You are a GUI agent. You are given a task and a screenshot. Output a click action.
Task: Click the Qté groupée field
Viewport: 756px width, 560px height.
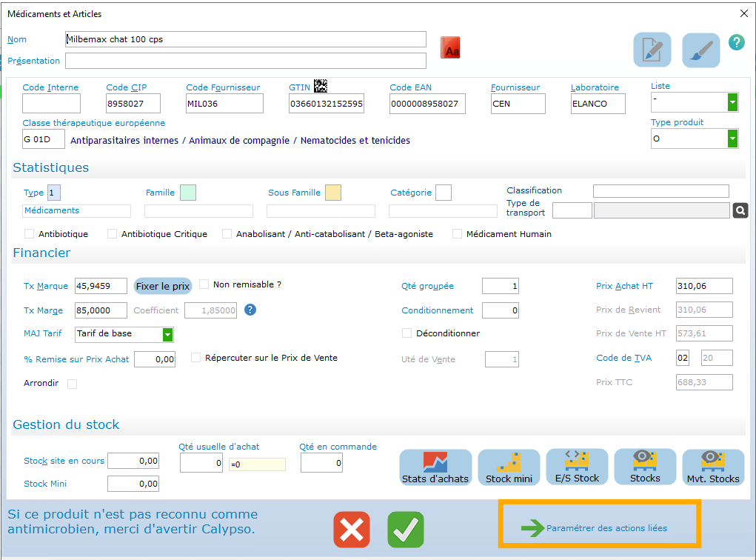tap(501, 286)
